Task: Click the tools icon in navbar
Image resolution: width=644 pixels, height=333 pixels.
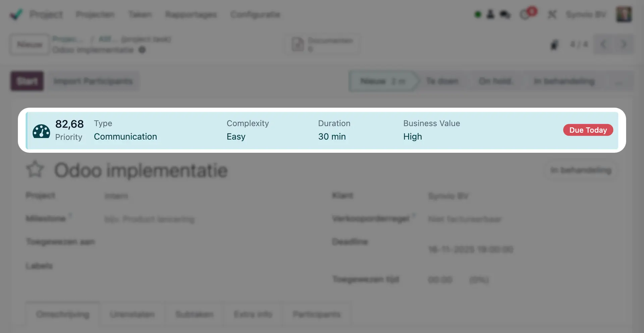Action: click(x=552, y=14)
